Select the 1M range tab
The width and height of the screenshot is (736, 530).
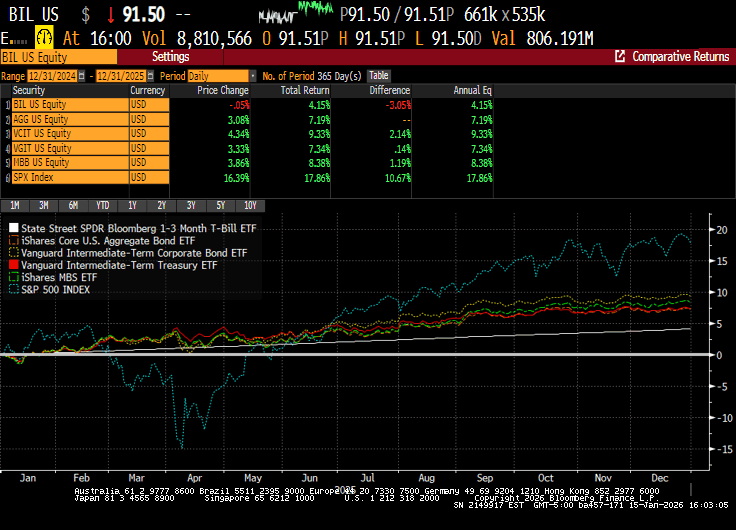[15, 206]
